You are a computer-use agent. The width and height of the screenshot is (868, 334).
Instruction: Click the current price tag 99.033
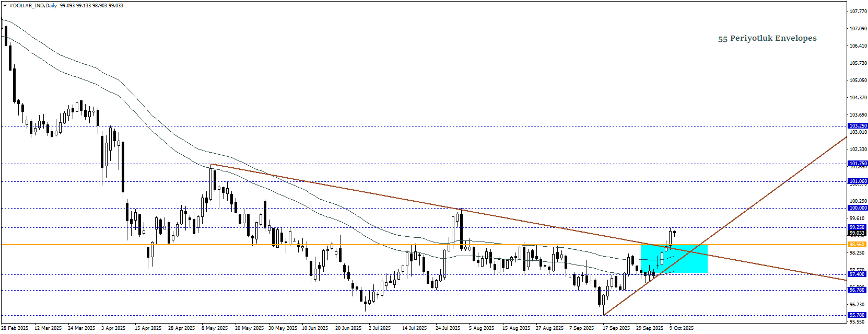[x=858, y=233]
